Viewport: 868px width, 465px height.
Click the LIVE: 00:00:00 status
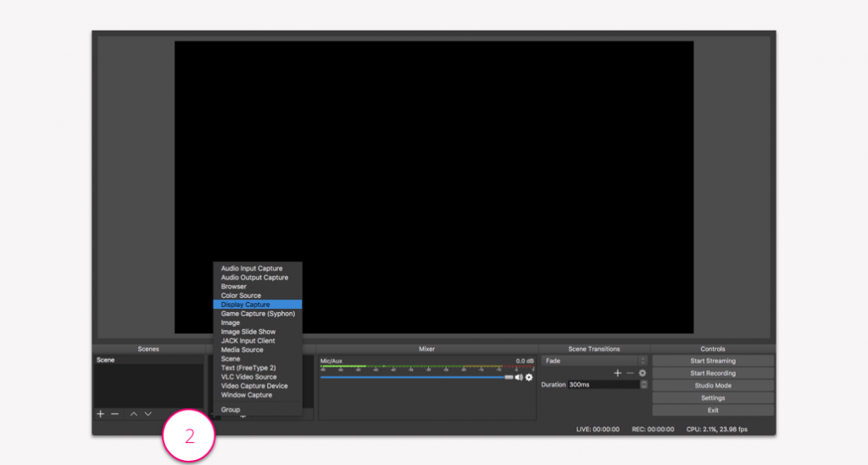(x=598, y=429)
